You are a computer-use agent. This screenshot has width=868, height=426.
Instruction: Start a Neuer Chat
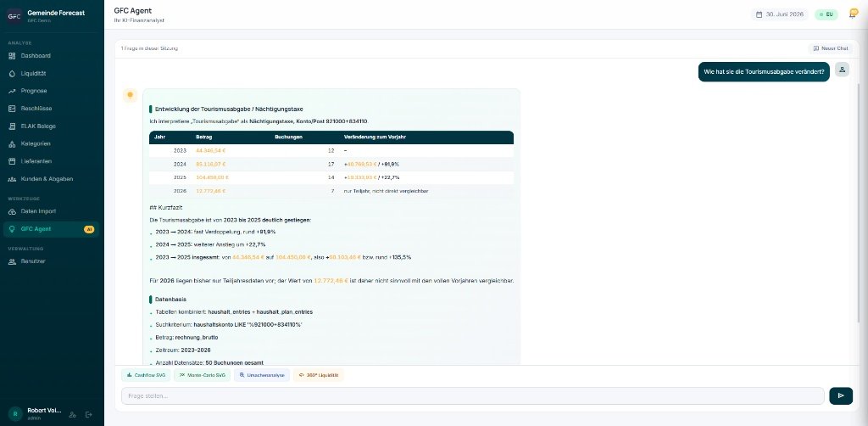pyautogui.click(x=831, y=48)
